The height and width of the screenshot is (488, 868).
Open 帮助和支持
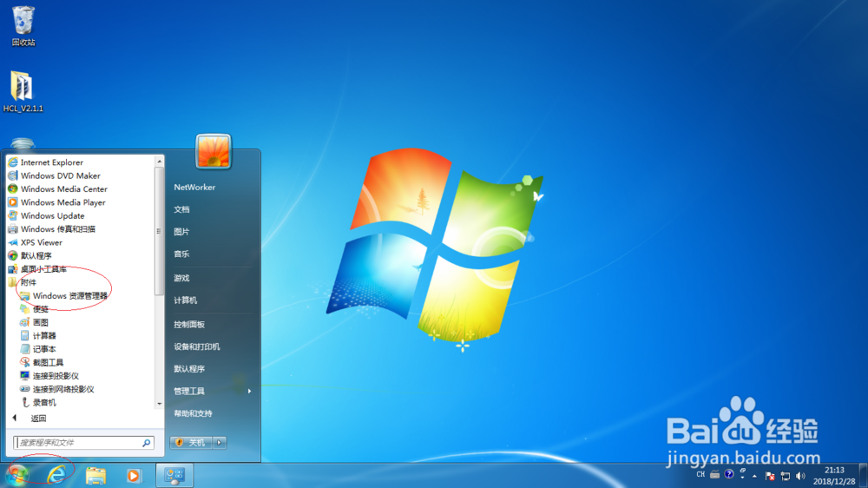194,413
